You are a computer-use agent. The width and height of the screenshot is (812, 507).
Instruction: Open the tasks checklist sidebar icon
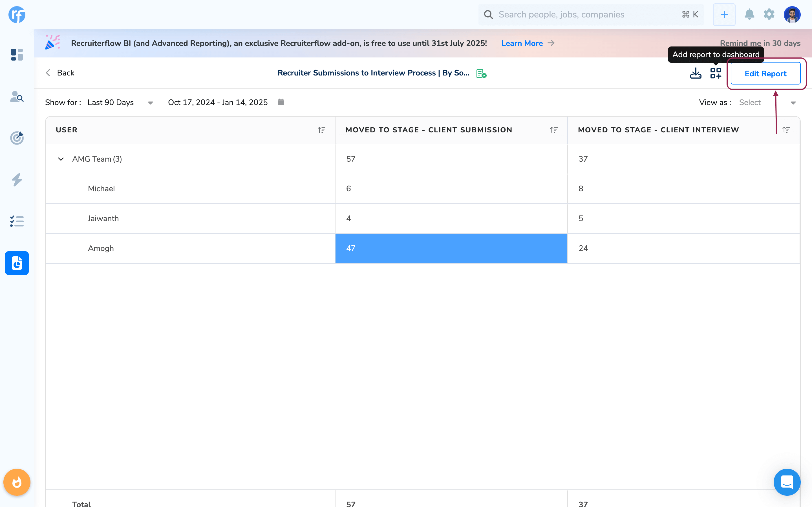click(x=17, y=221)
